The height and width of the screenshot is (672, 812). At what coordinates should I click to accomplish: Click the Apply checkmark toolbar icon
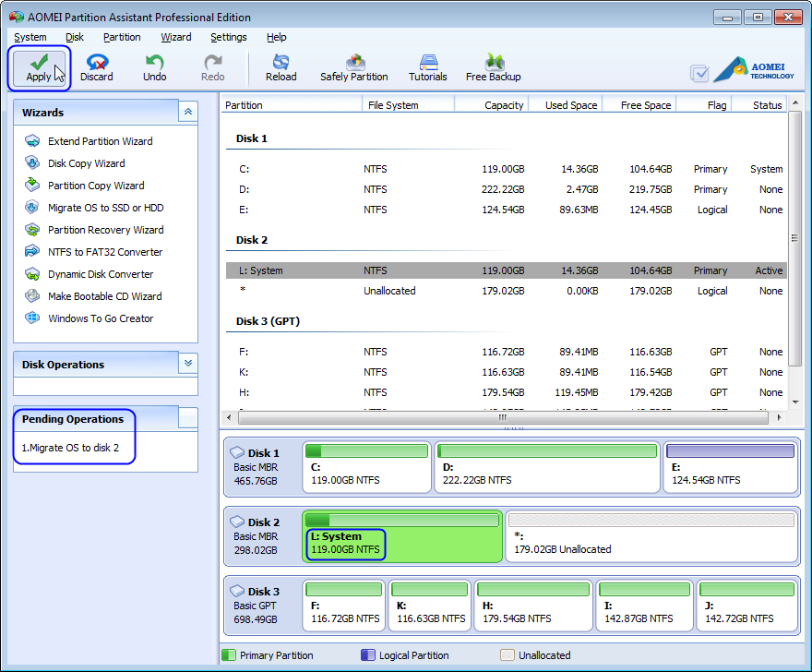click(x=39, y=63)
